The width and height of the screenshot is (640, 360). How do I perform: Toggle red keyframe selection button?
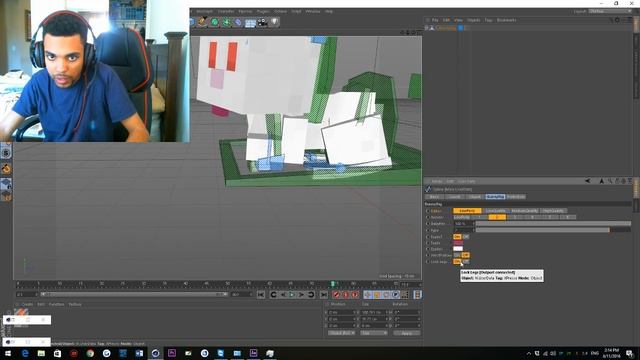(x=355, y=295)
